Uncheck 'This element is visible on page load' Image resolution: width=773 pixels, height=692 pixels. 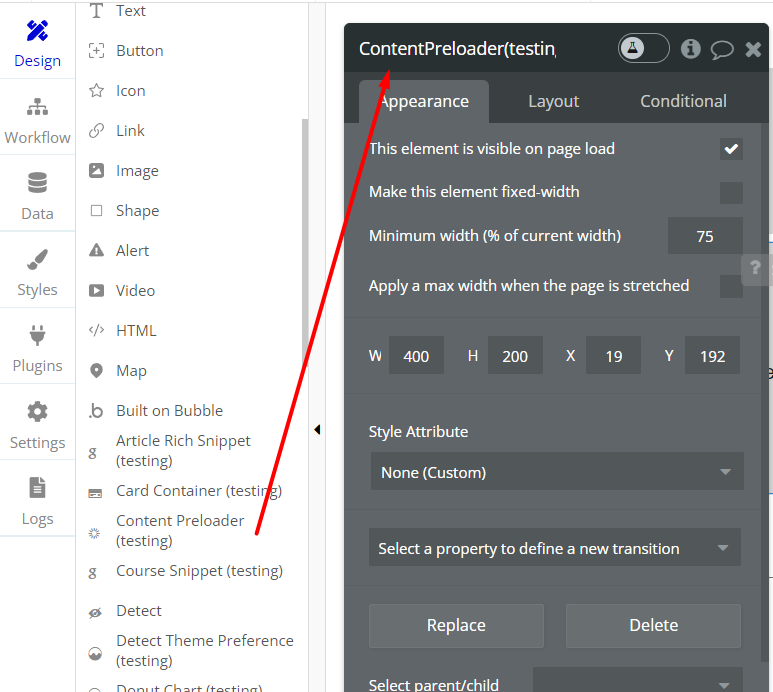click(x=731, y=149)
